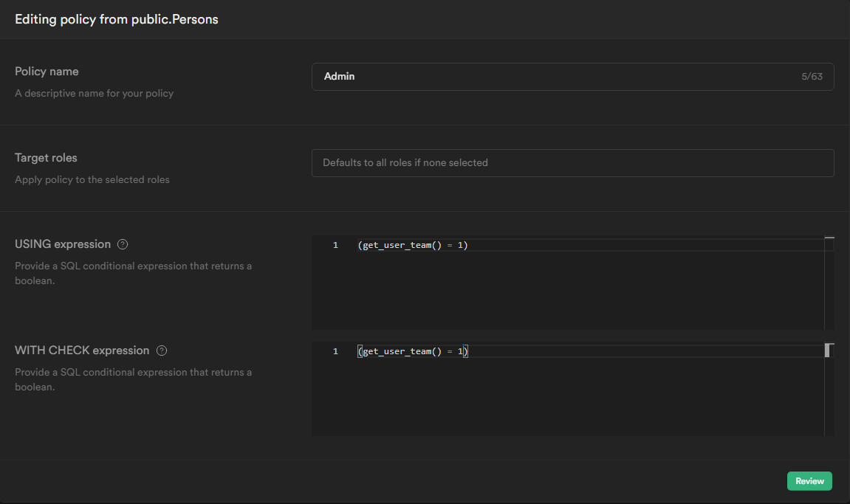The image size is (850, 504).
Task: Click the 5/63 character counter
Action: [x=812, y=77]
